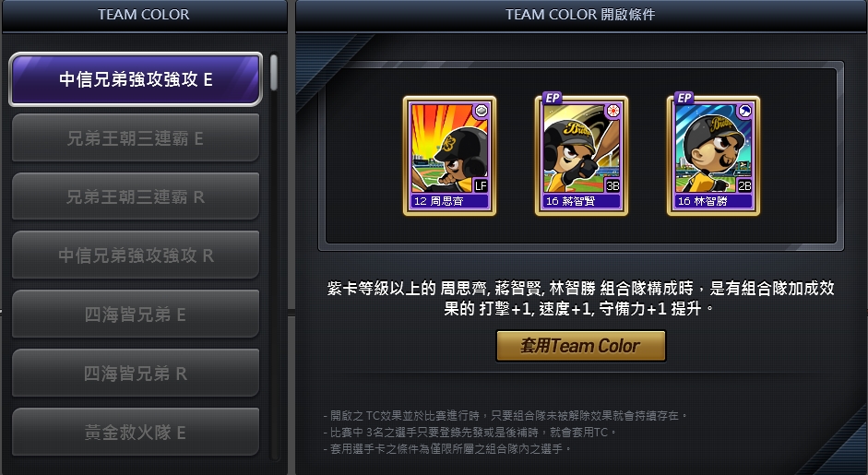Select 兄弟王朝三連霸 E entry
This screenshot has height=475, width=868.
pyautogui.click(x=136, y=137)
